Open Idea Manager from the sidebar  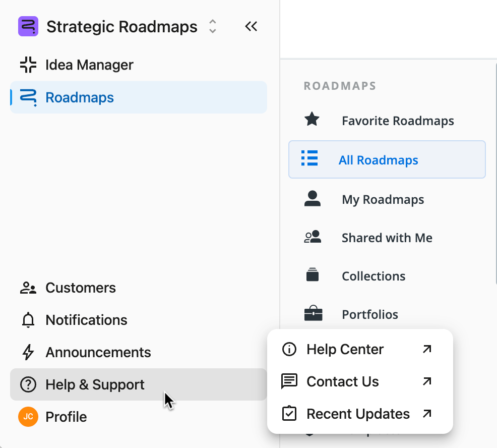click(89, 65)
